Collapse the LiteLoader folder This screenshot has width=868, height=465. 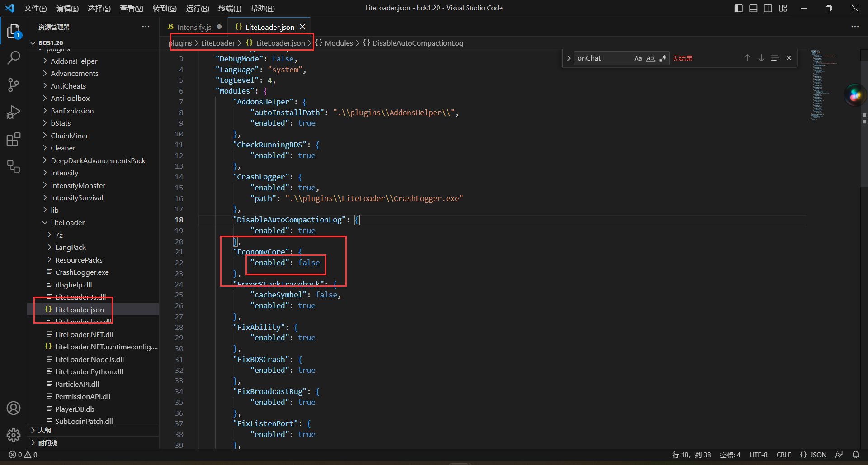(x=67, y=222)
